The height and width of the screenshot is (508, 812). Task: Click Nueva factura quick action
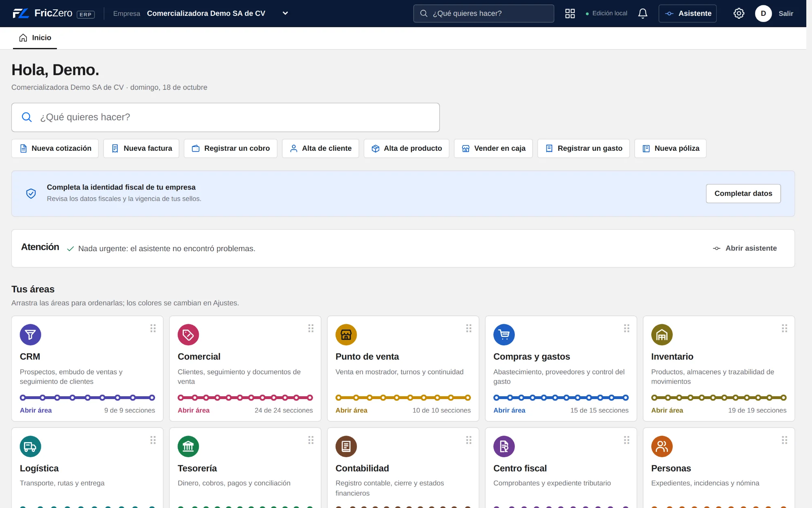pyautogui.click(x=141, y=149)
